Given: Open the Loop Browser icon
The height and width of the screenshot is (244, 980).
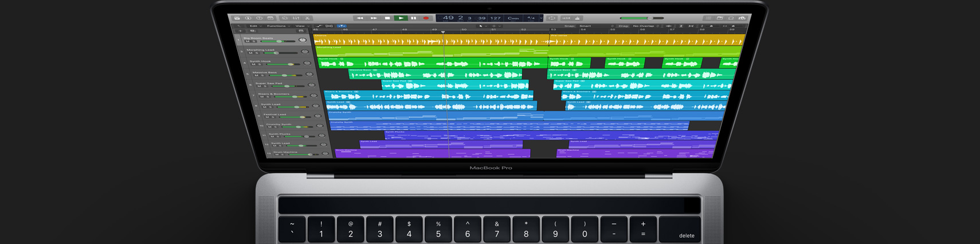Looking at the screenshot, I should (x=731, y=18).
